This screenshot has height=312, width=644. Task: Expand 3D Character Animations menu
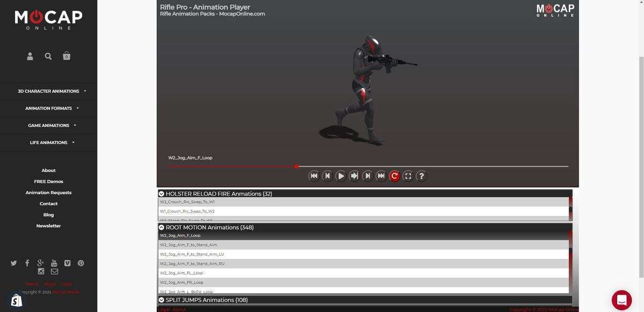52,91
